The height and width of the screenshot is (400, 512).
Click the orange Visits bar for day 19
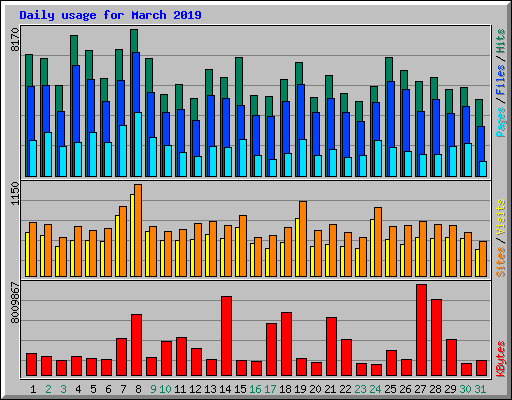[x=303, y=239]
